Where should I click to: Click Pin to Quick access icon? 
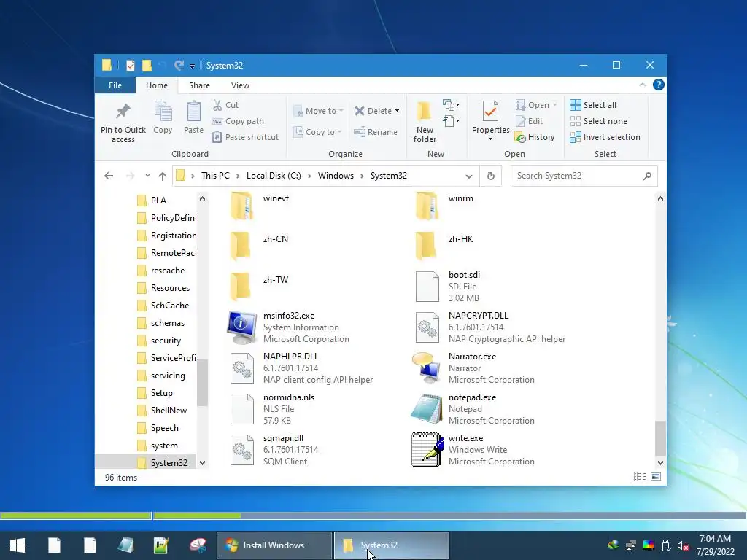123,112
